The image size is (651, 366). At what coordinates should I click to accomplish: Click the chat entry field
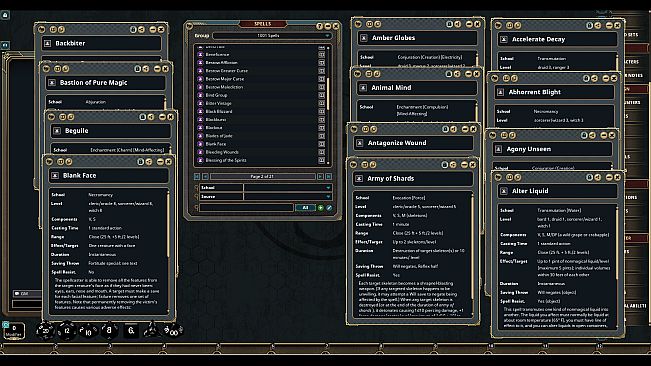pyautogui.click(x=27, y=304)
